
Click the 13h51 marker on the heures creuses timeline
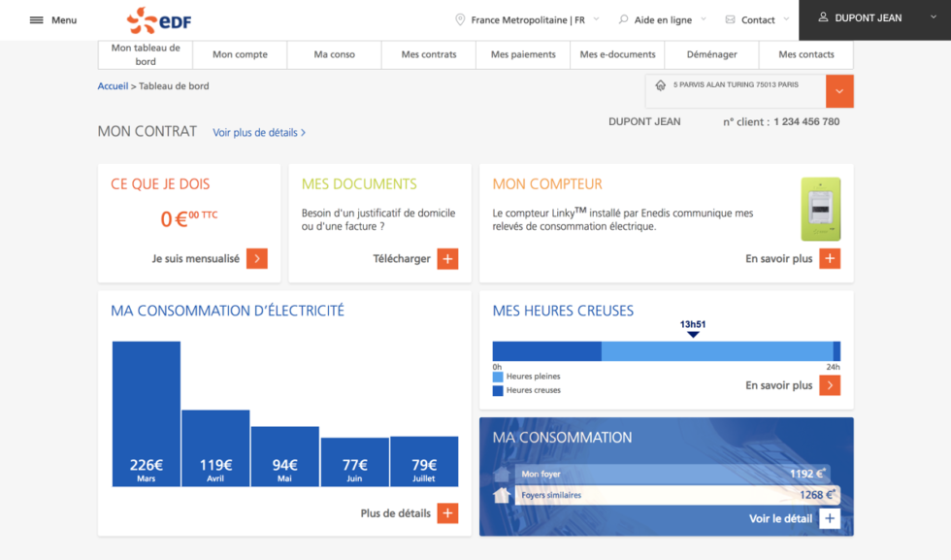pos(693,326)
